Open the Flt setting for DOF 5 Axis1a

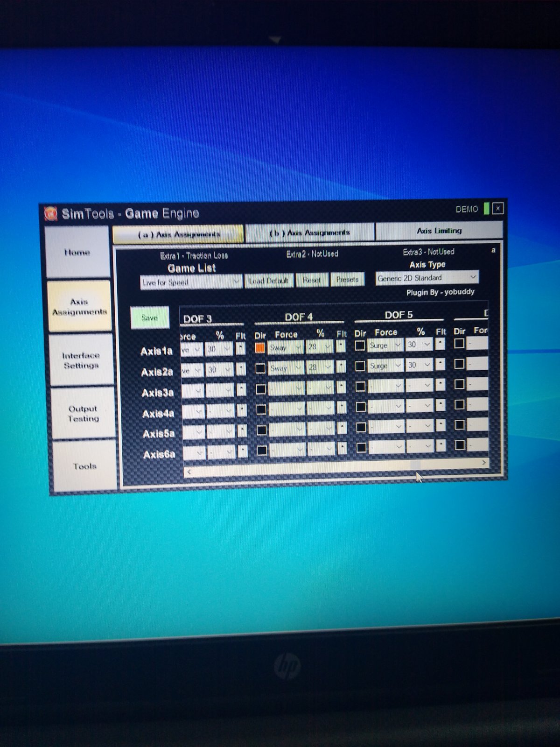pyautogui.click(x=440, y=344)
